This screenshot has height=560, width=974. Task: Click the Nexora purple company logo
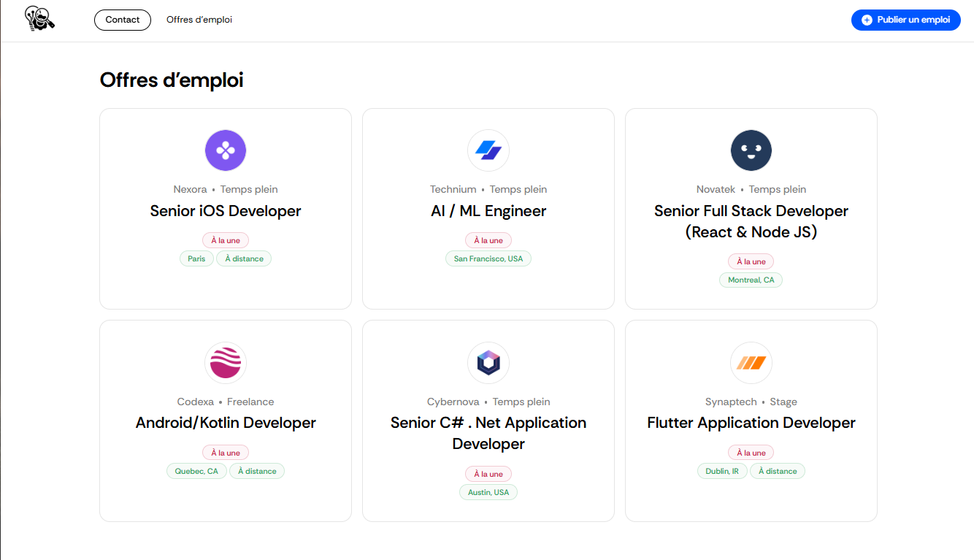(x=226, y=150)
